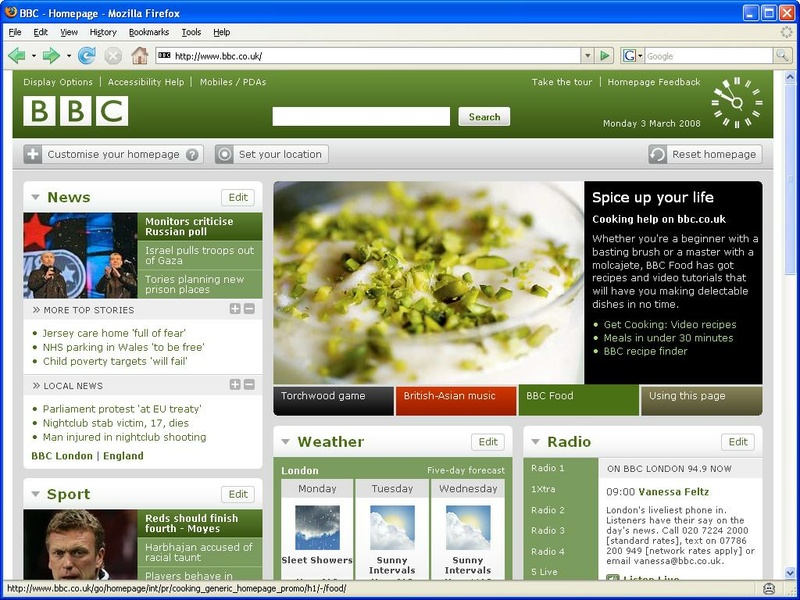Open the Help menu
The width and height of the screenshot is (800, 600).
pos(221,32)
